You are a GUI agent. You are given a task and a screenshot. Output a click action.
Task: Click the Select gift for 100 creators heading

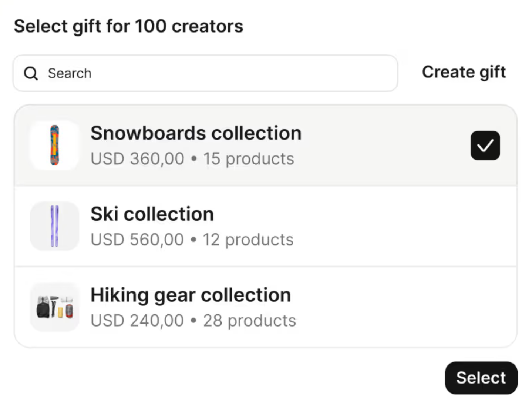coord(128,26)
